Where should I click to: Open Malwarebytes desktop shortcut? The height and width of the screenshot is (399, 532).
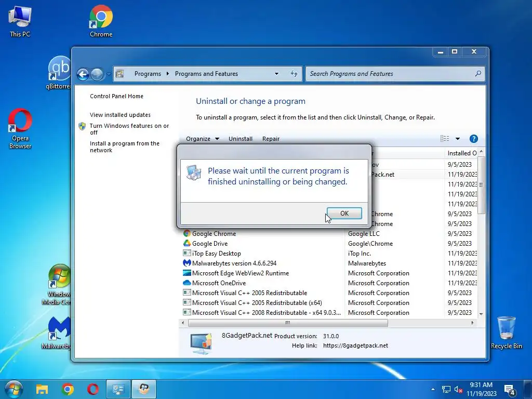point(57,333)
